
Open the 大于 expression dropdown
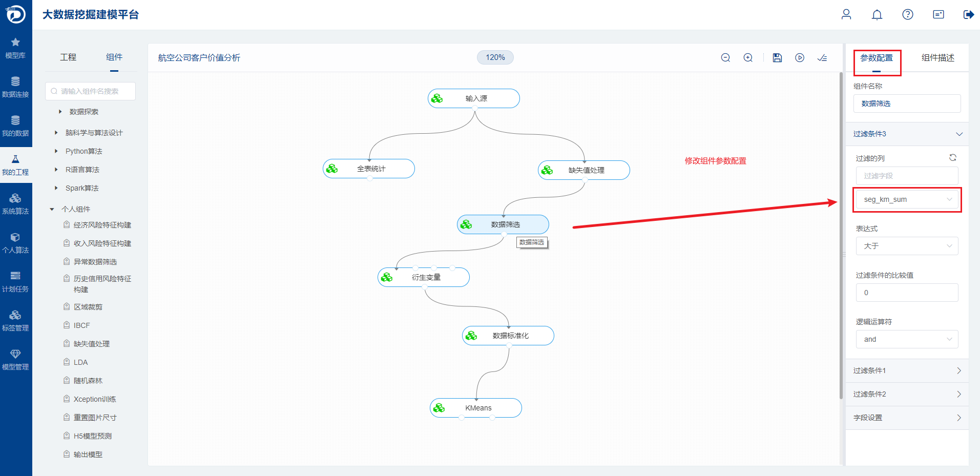(x=907, y=246)
